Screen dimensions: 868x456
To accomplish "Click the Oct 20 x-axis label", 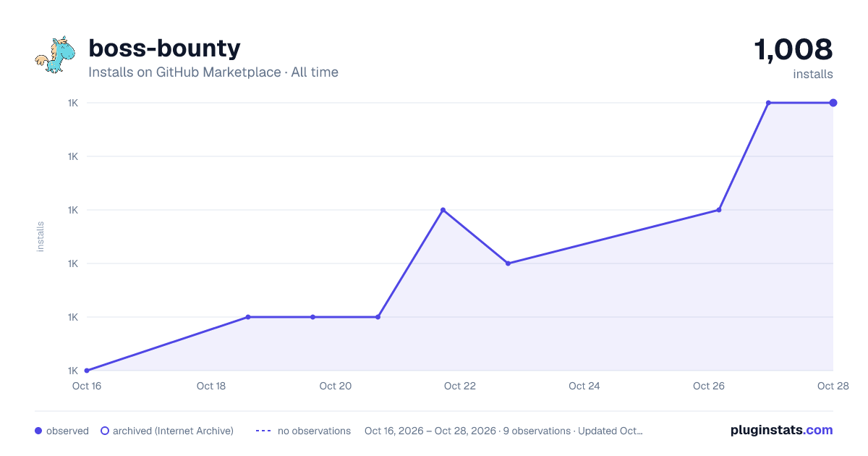I will tap(336, 386).
